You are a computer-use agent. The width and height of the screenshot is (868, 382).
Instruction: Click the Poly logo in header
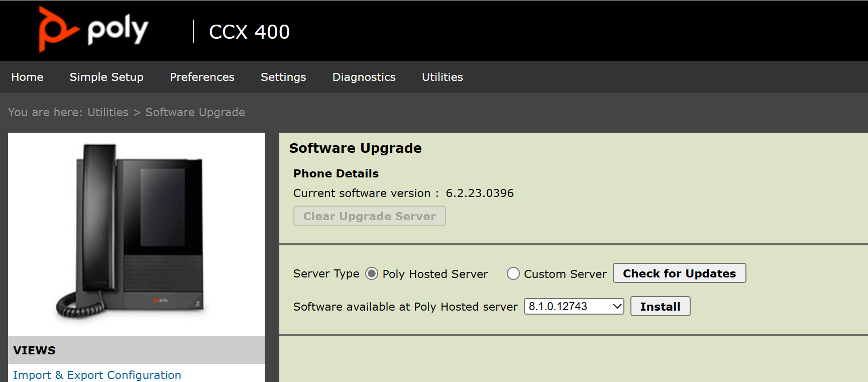[x=94, y=29]
